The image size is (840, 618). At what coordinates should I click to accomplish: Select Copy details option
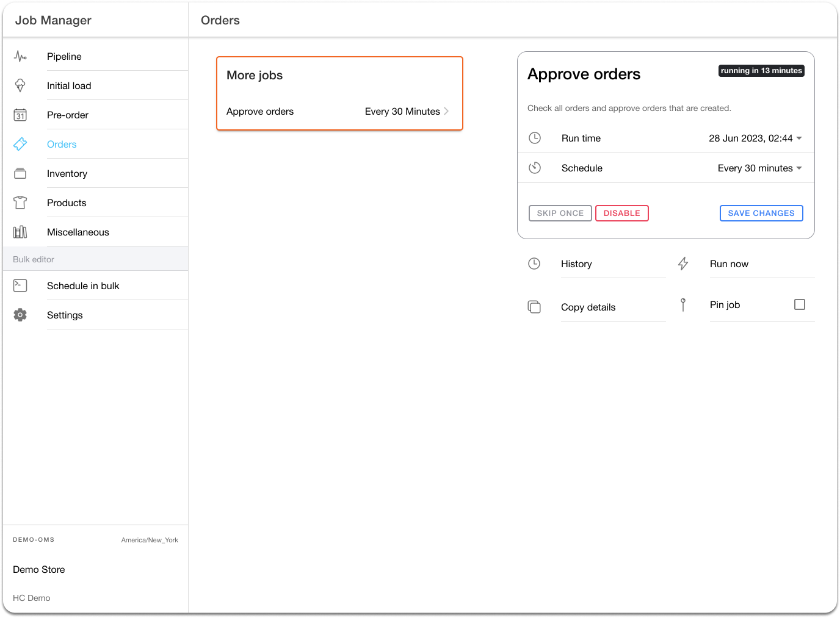(588, 307)
